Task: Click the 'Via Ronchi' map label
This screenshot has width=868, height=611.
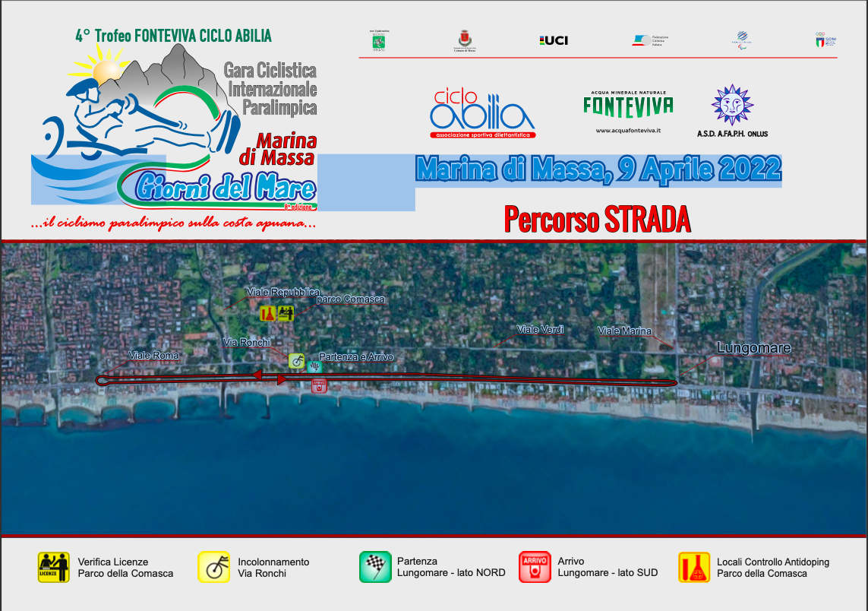Action: click(247, 342)
